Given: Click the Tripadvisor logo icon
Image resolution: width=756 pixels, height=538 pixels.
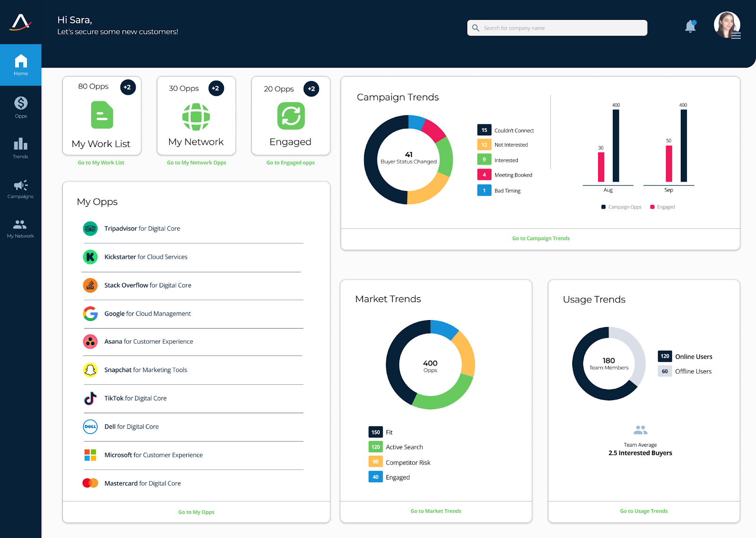Looking at the screenshot, I should (90, 229).
